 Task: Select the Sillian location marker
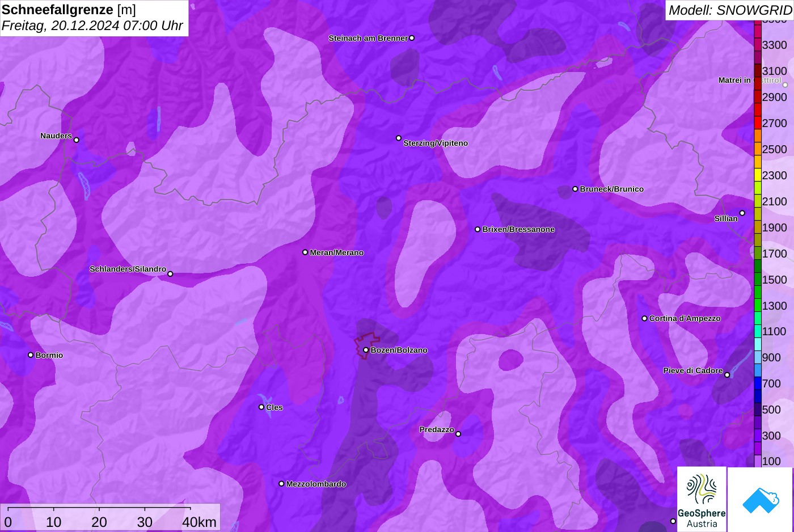tap(742, 213)
